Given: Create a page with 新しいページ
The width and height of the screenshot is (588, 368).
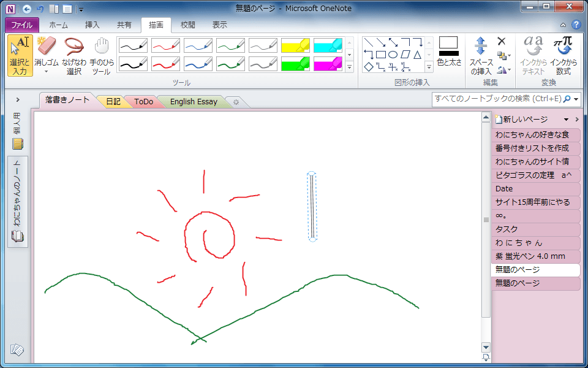Looking at the screenshot, I should point(522,120).
